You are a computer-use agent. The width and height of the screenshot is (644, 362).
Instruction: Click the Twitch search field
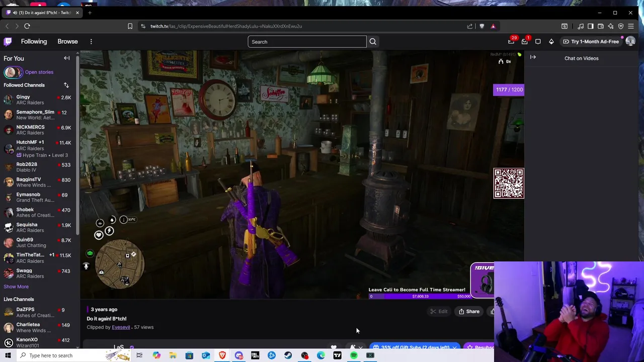(x=307, y=42)
